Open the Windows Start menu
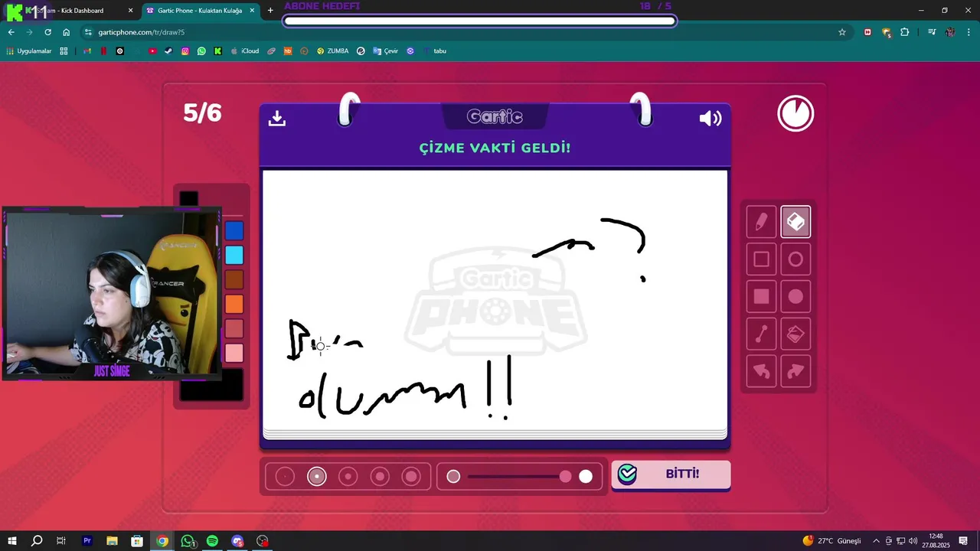This screenshot has width=980, height=551. [x=12, y=541]
